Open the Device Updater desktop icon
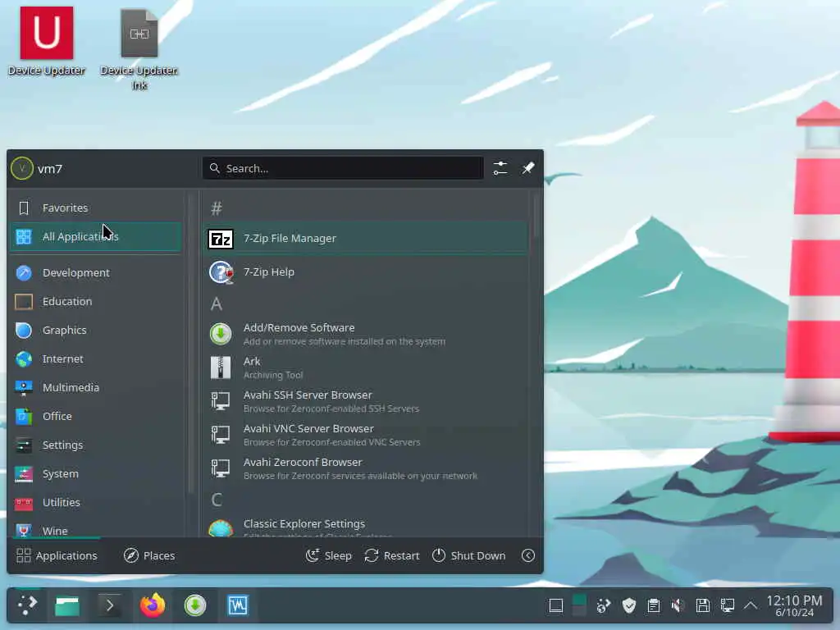 tap(47, 42)
